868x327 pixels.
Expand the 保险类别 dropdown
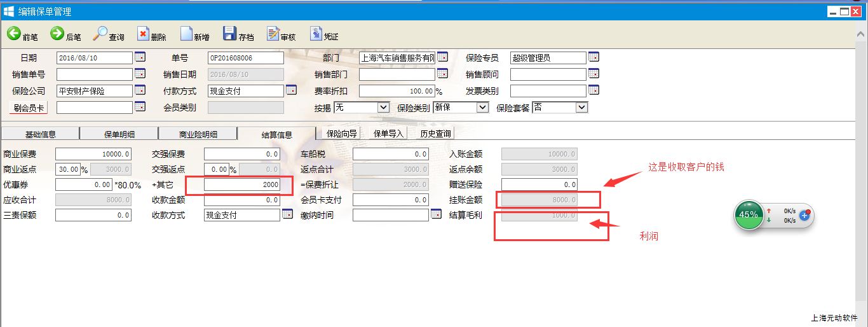(x=482, y=108)
